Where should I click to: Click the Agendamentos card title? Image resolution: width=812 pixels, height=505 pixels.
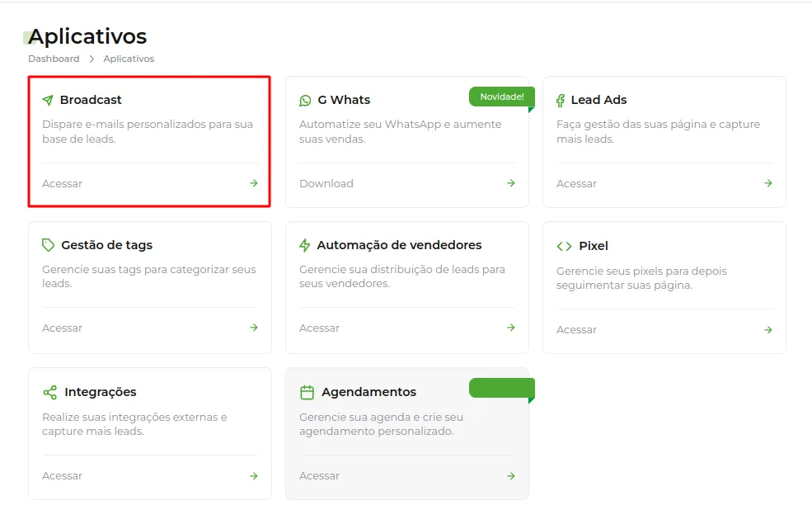coord(368,393)
